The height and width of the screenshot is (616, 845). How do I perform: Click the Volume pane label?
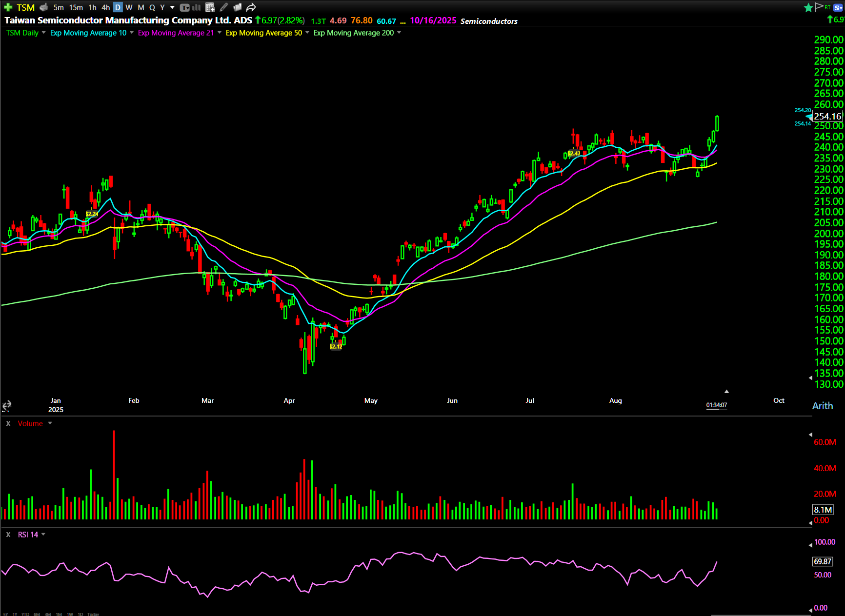(30, 423)
